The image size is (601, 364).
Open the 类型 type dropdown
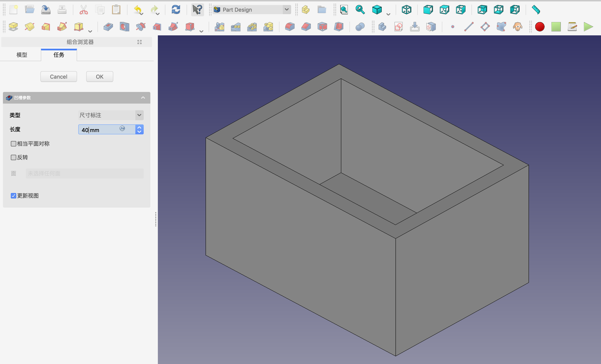pos(111,115)
